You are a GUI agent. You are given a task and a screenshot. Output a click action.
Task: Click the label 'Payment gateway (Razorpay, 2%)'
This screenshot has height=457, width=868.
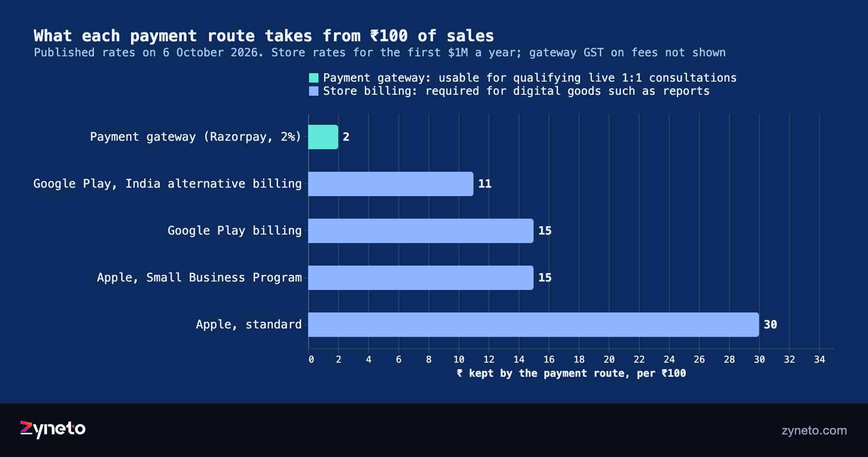tap(195, 137)
